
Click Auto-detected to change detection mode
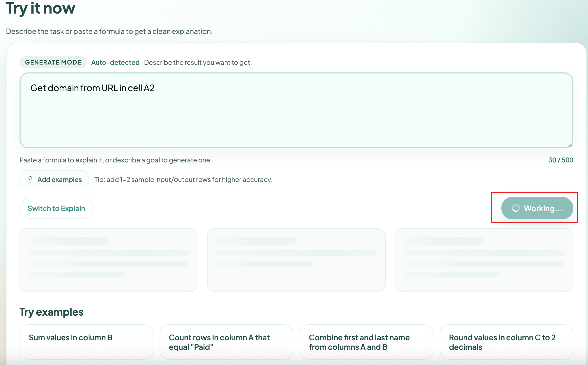115,62
